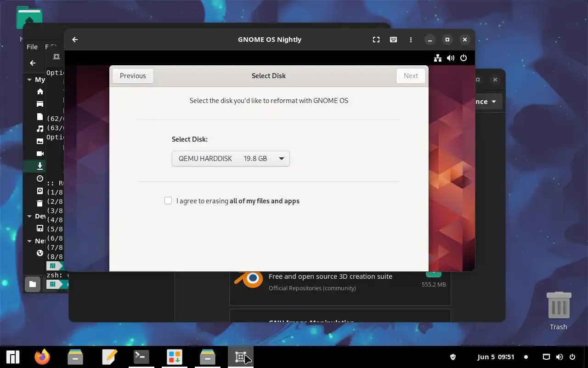Open the drive under Devices

point(40,228)
